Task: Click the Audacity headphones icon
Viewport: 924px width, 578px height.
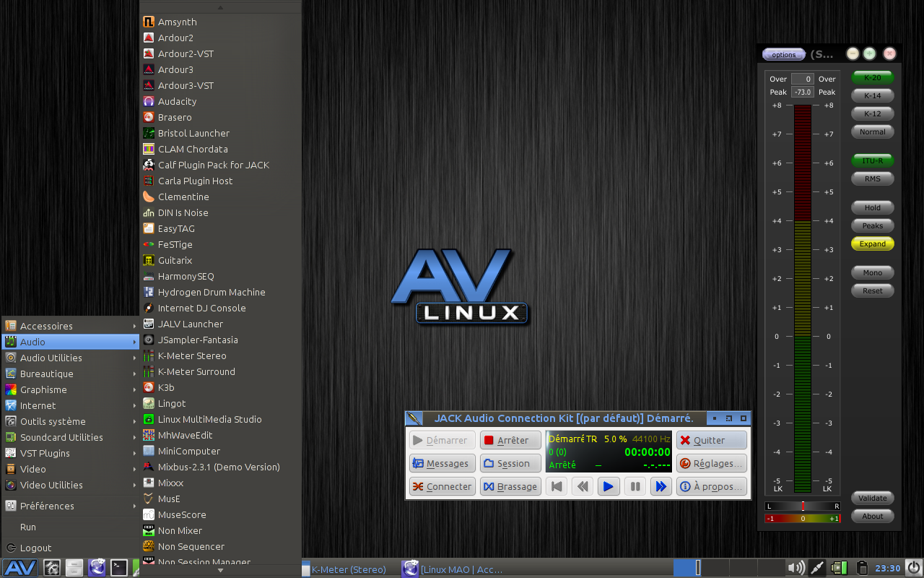Action: 149,101
